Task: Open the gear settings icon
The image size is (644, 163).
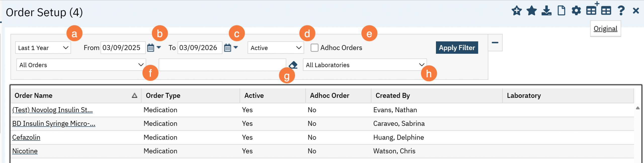Action: tap(576, 11)
